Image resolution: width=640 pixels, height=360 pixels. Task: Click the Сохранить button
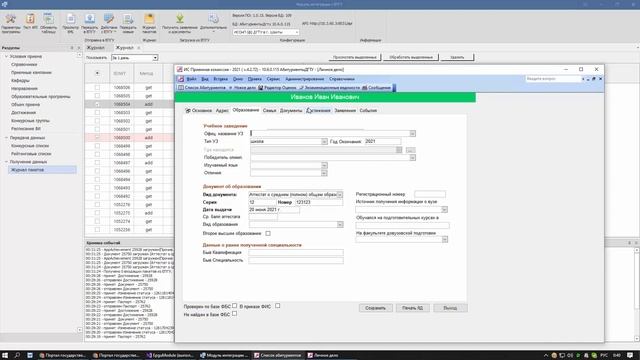coord(376,308)
